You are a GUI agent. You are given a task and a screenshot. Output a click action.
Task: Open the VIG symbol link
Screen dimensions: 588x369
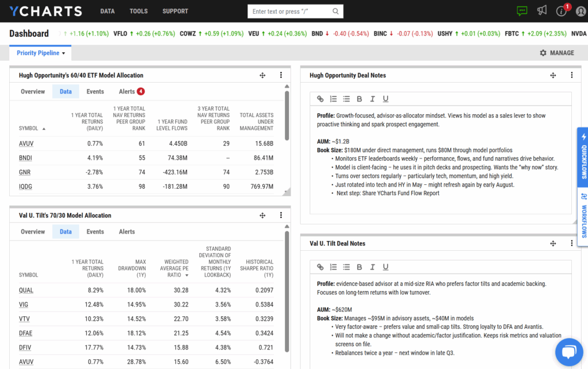click(23, 305)
